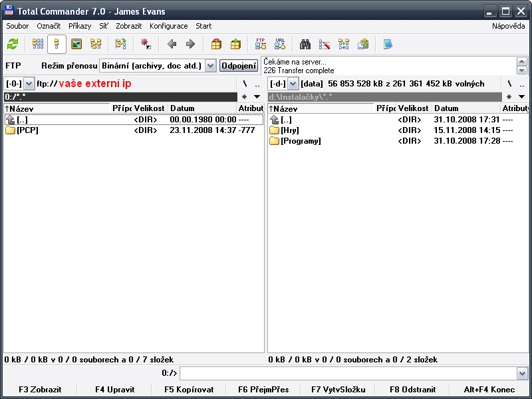
Task: Unpack files with the green-arrow box icon
Action: pyautogui.click(x=235, y=44)
